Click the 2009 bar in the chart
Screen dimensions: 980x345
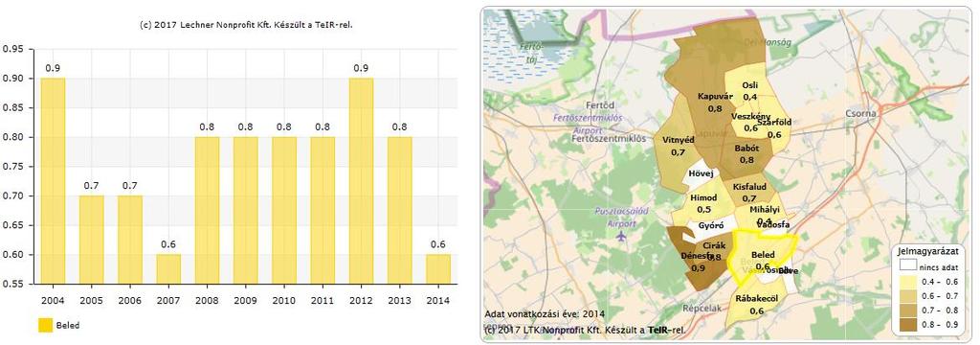click(246, 211)
